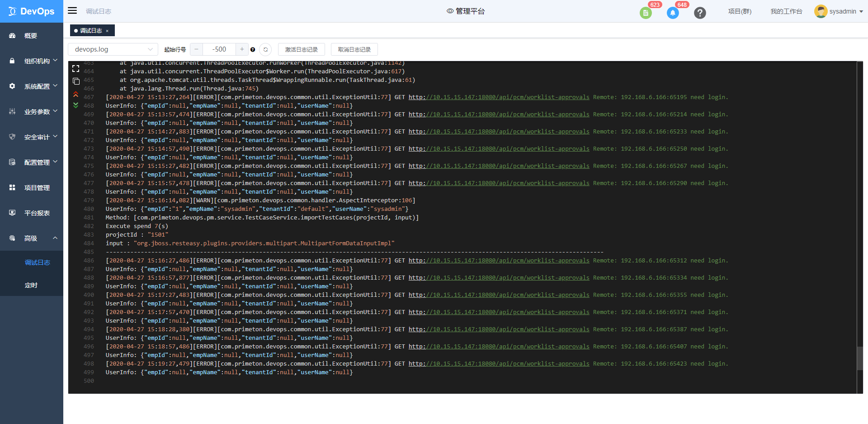Select 定时 submenu item
The image size is (868, 424).
31,285
